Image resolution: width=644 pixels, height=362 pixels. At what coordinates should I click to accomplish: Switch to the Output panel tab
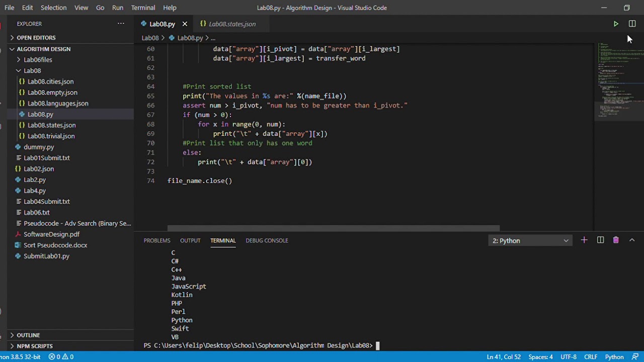click(x=190, y=240)
